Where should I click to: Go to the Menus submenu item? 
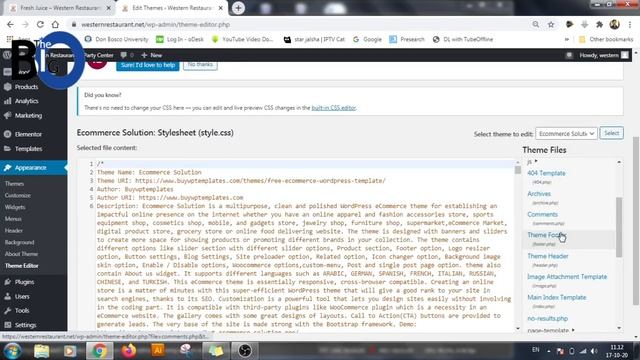(13, 219)
